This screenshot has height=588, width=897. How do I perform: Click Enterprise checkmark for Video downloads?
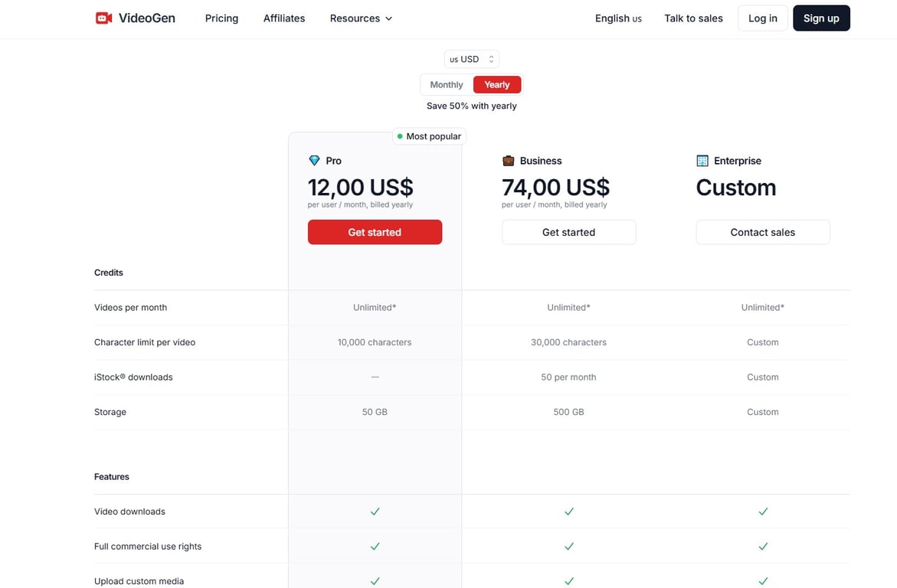coord(762,511)
